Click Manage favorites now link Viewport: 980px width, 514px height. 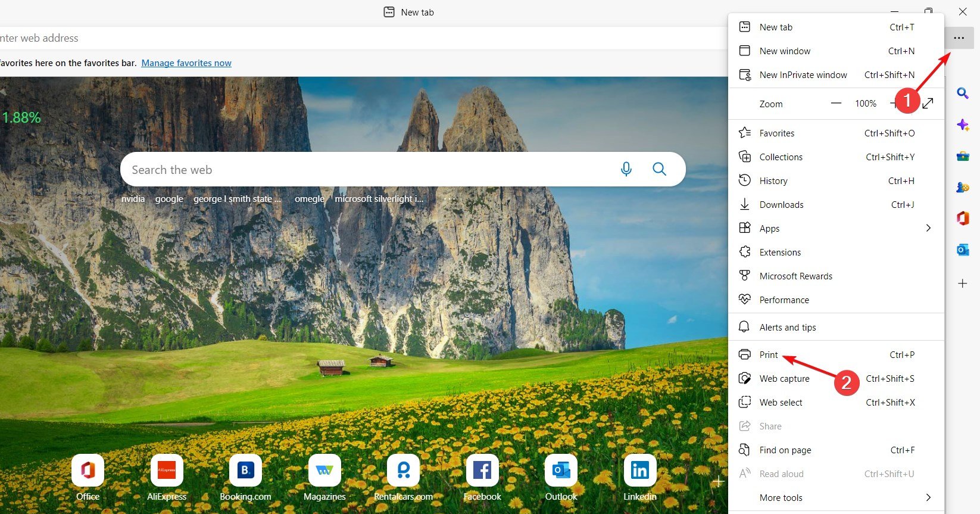186,63
